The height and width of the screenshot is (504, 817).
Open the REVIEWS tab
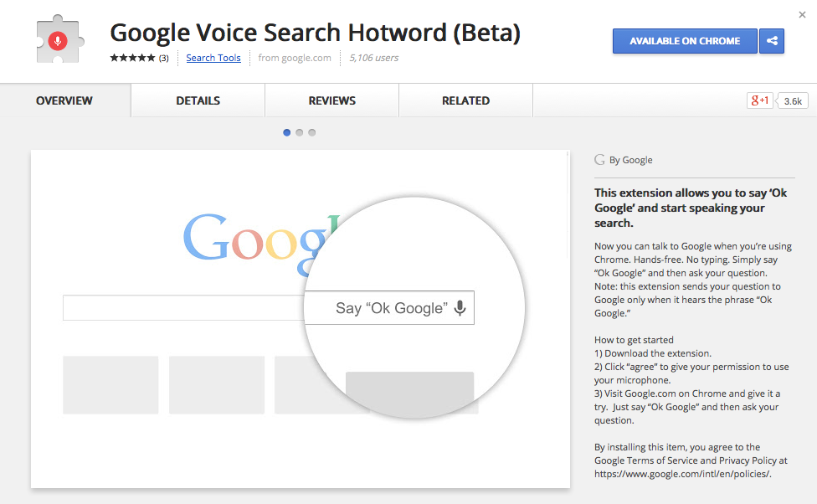pyautogui.click(x=331, y=100)
